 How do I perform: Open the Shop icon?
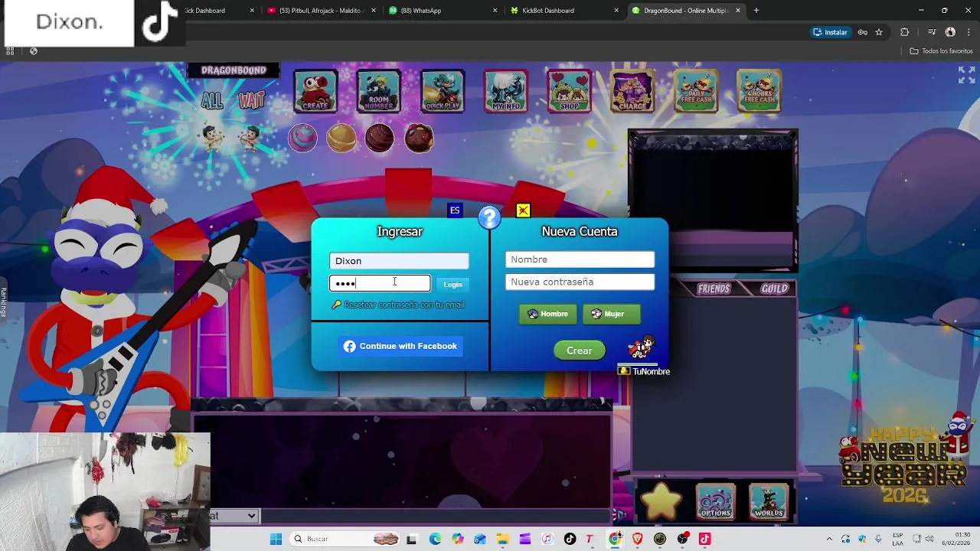click(x=569, y=91)
